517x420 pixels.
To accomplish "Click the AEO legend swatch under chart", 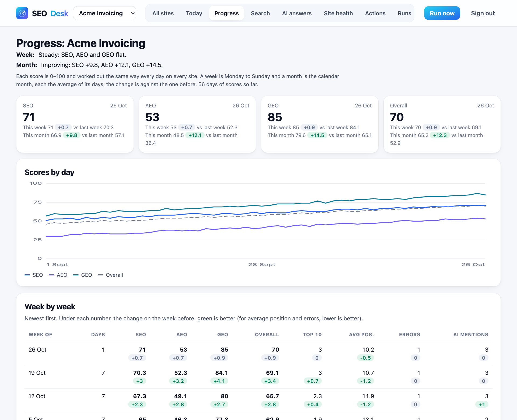I will [x=51, y=275].
